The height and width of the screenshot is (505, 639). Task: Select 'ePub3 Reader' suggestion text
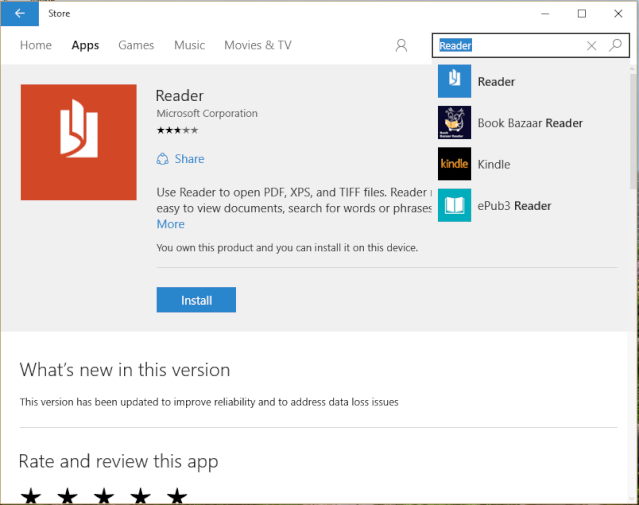(x=514, y=206)
